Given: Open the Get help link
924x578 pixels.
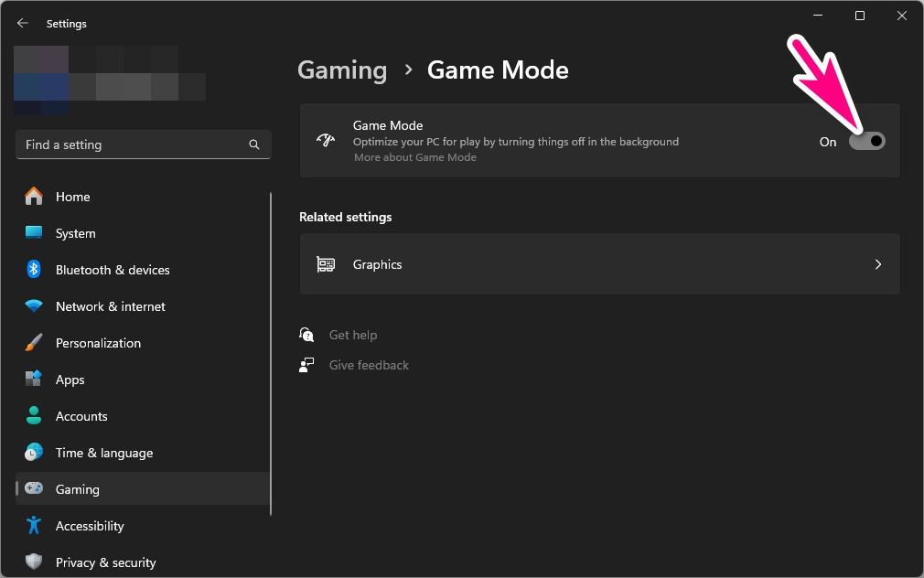Looking at the screenshot, I should pos(353,335).
